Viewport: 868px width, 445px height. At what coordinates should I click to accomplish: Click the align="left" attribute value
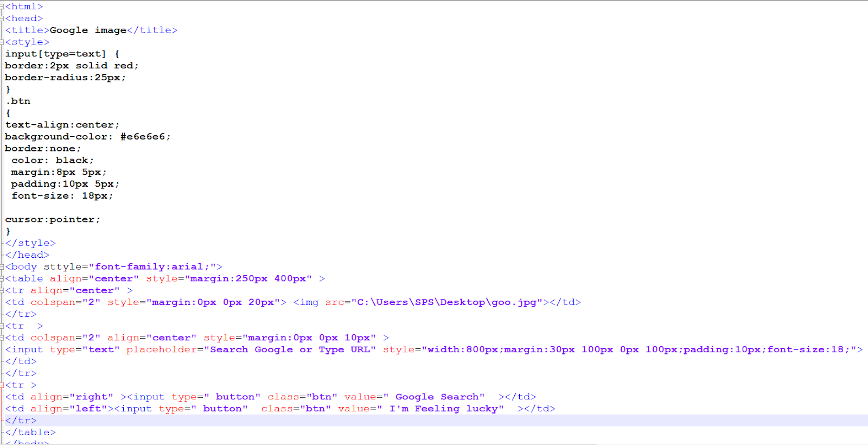click(88, 409)
